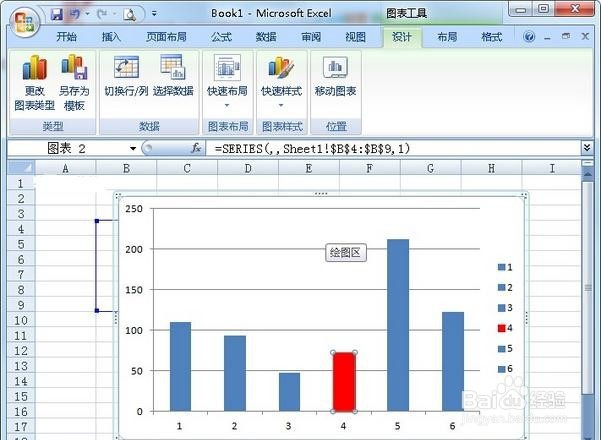Select column F header
The width and height of the screenshot is (601, 440).
point(369,168)
